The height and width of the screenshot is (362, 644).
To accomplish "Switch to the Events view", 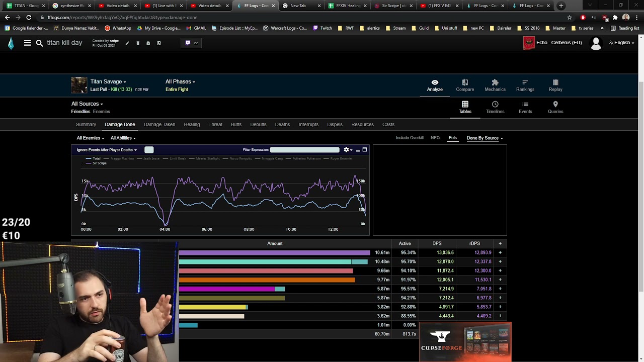I will pos(525,107).
